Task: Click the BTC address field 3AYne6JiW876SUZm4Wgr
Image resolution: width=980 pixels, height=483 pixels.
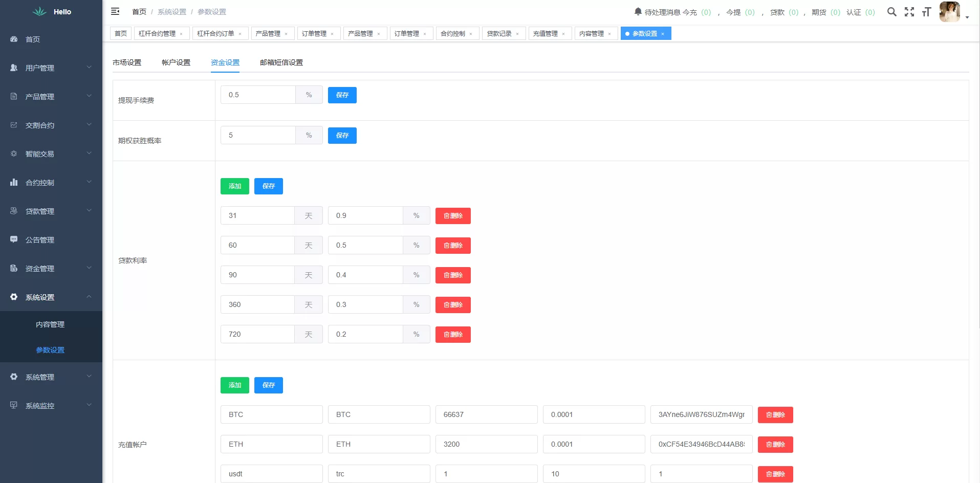Action: 702,414
